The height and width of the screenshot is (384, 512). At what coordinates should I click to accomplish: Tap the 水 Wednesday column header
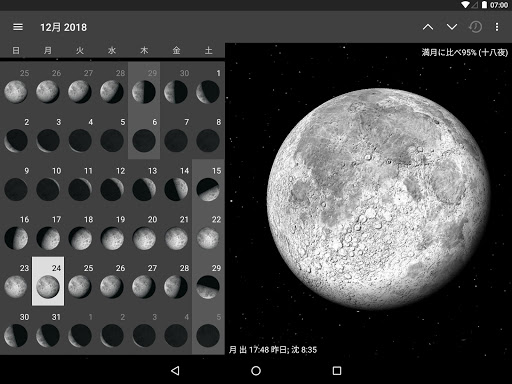click(x=112, y=50)
